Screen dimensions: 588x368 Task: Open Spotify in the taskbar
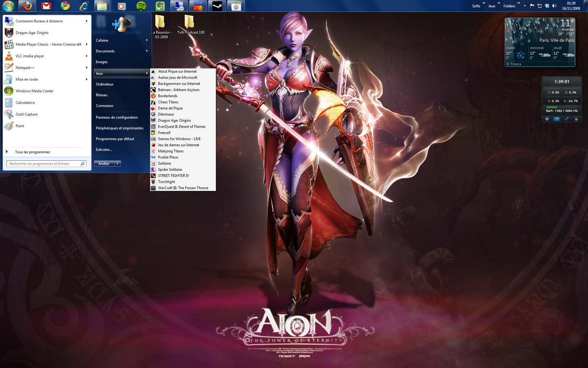tap(141, 6)
